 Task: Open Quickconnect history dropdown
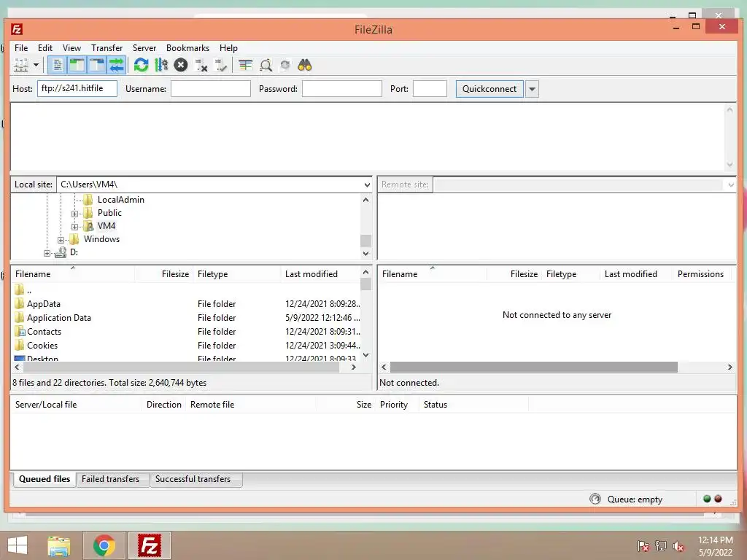pyautogui.click(x=532, y=89)
